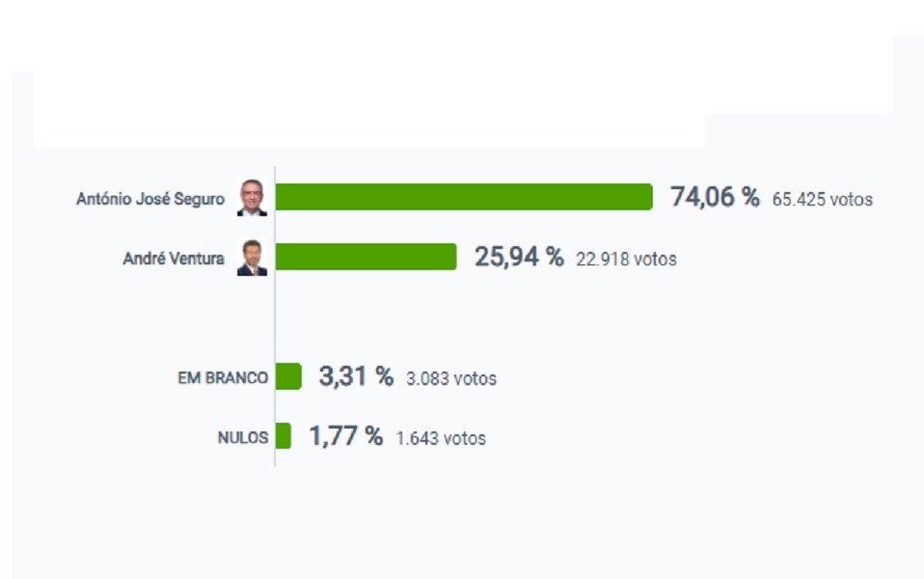Select the André Ventura name label
924x579 pixels.
174,259
